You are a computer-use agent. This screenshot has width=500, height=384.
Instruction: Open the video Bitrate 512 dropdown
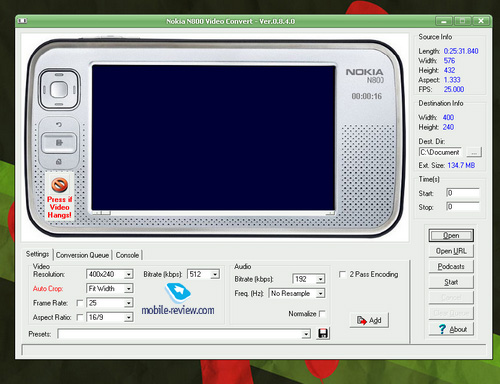(x=215, y=275)
